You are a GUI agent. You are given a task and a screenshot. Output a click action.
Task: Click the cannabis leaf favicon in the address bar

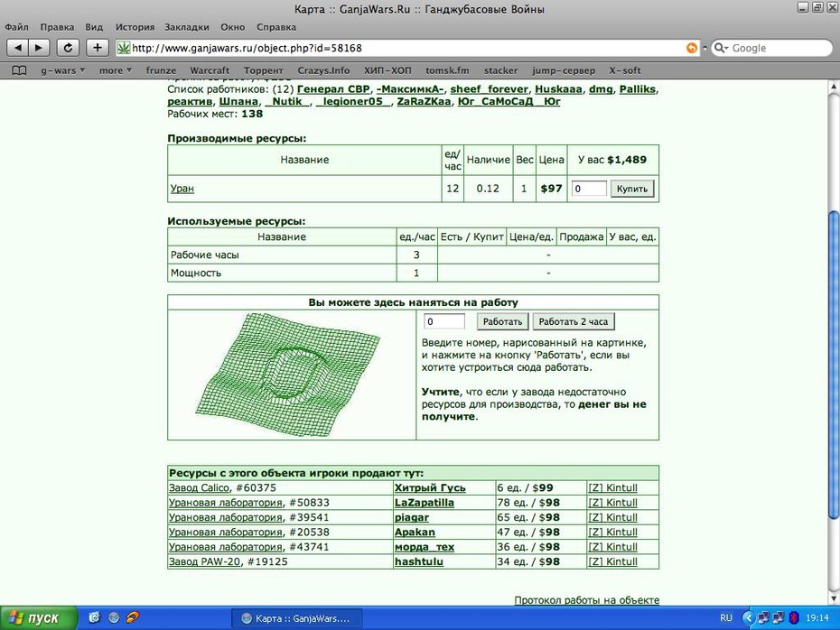(124, 48)
